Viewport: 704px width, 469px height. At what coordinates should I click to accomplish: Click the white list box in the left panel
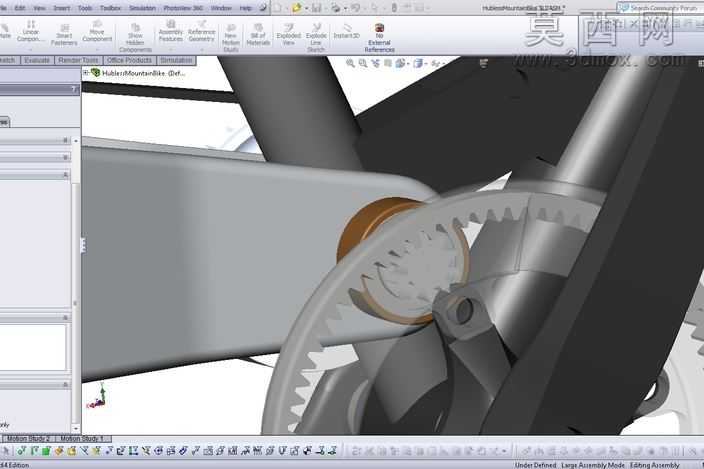pyautogui.click(x=33, y=347)
